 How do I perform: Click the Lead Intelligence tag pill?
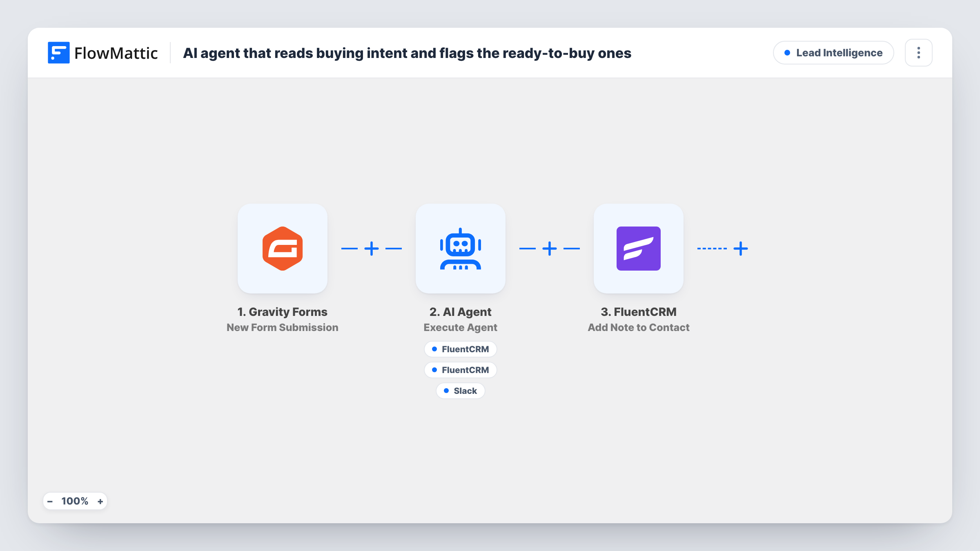[833, 53]
